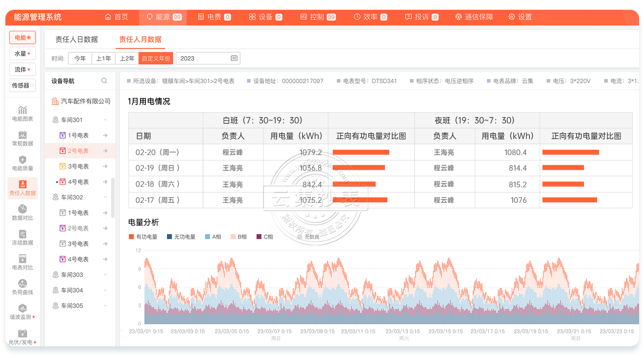The height and width of the screenshot is (356, 644).
Task: Click the 今年 time filter button
Action: tap(80, 59)
